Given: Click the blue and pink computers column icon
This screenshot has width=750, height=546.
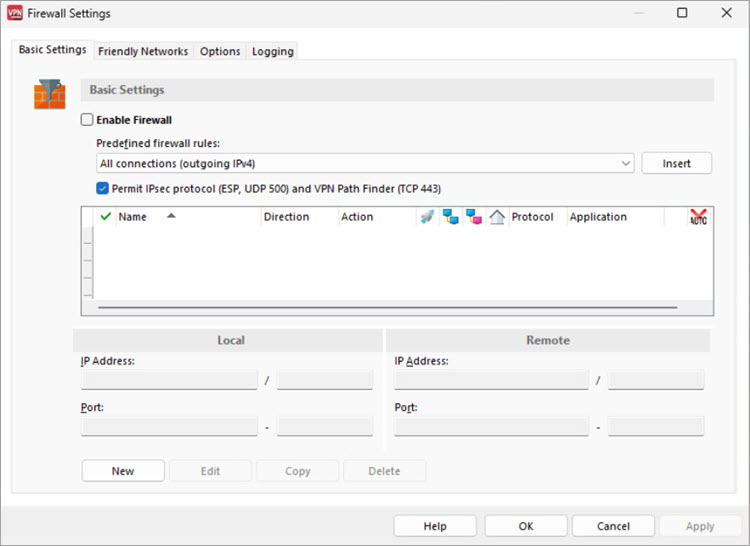Looking at the screenshot, I should (474, 217).
